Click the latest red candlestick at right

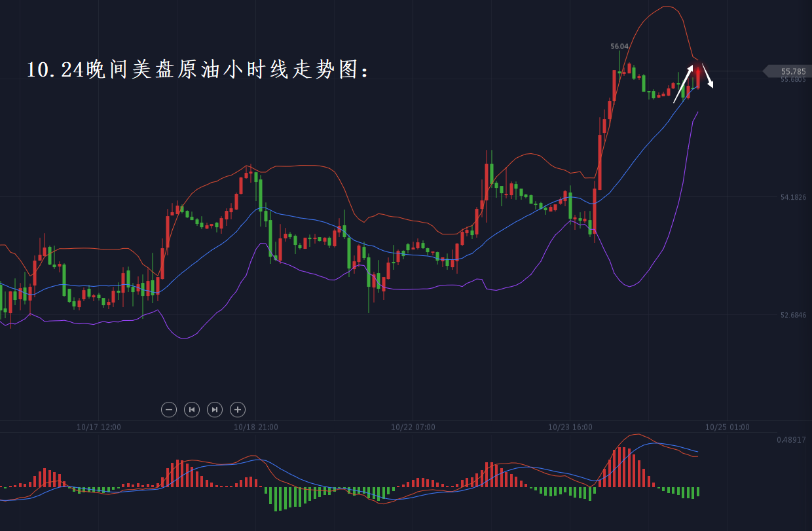pos(698,77)
